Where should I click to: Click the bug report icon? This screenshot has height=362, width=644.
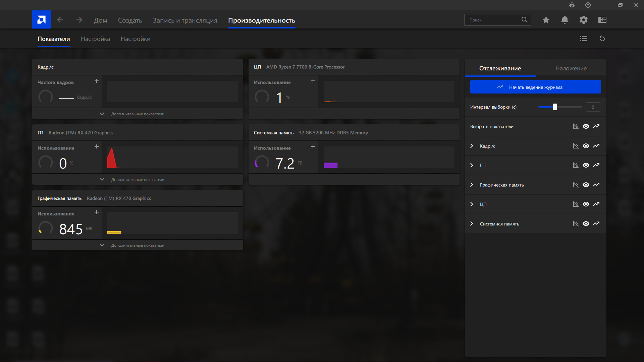[572, 5]
